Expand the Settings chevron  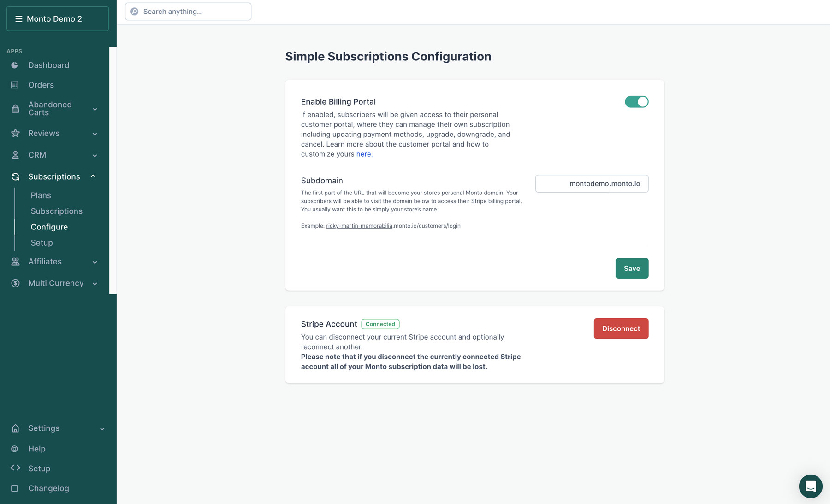pos(102,428)
